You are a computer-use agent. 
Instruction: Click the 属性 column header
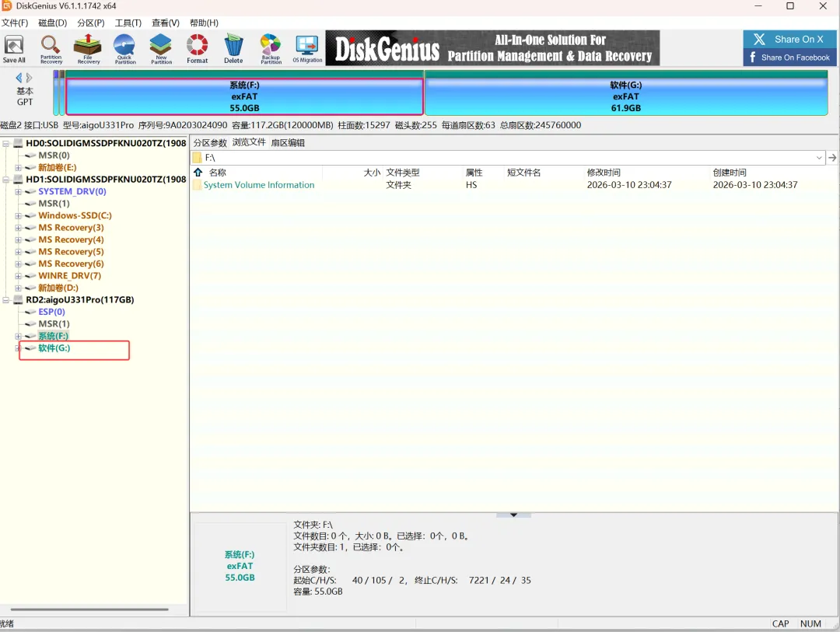pyautogui.click(x=474, y=173)
